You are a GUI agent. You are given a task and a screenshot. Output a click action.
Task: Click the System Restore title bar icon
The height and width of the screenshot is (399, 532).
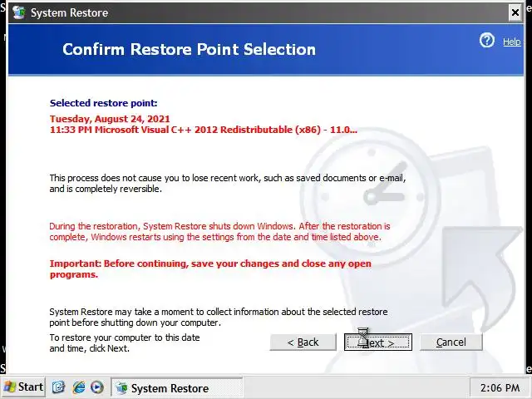pos(18,12)
